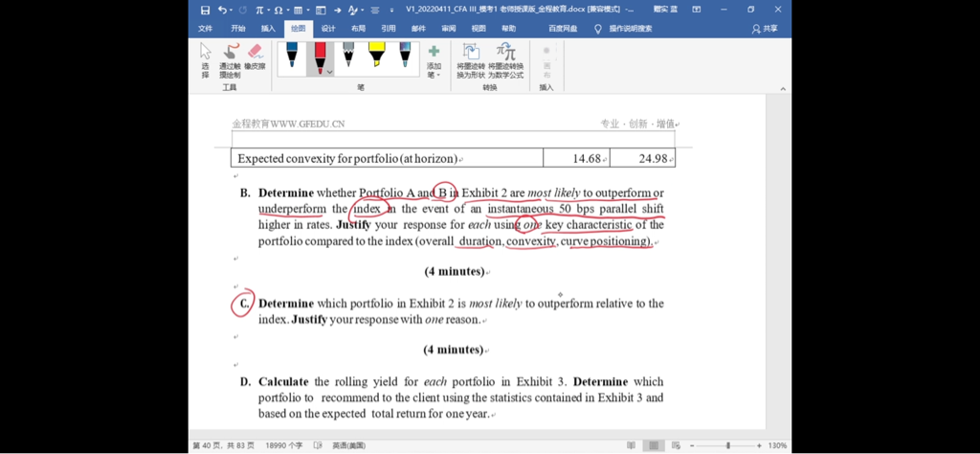
Task: Click 将墨迹转换为形状 (Ink to Shape)
Action: click(x=471, y=60)
